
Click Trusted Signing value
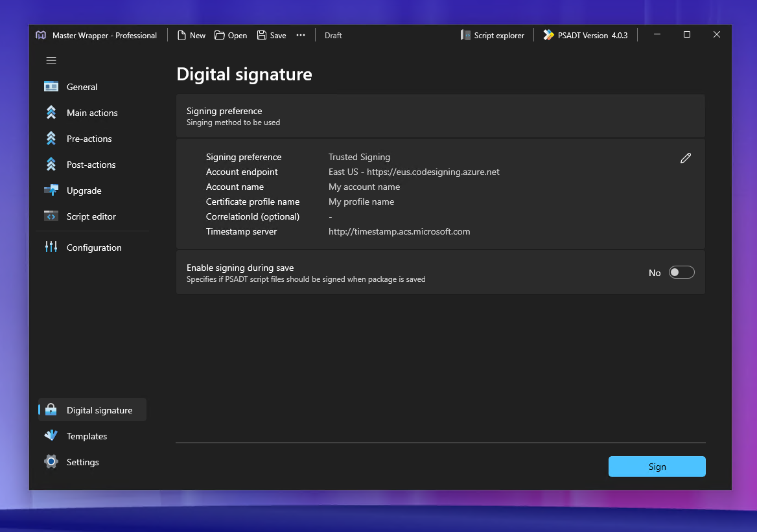click(x=359, y=157)
